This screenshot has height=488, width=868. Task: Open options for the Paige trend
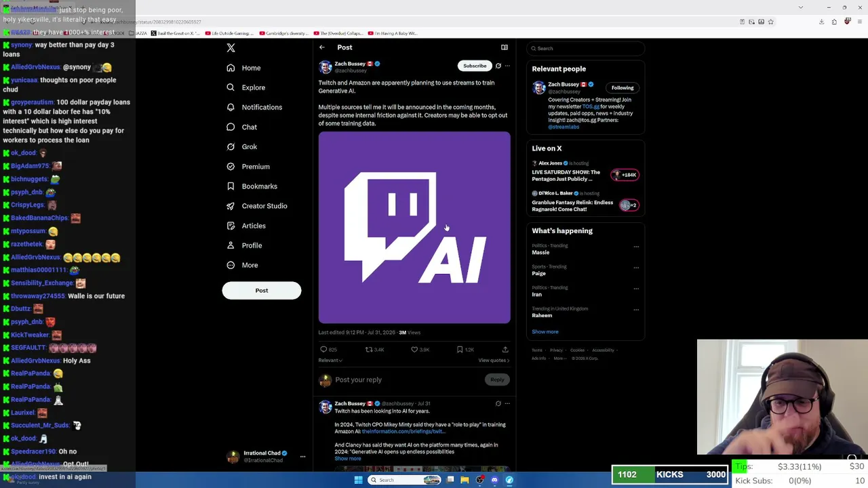[x=636, y=268]
